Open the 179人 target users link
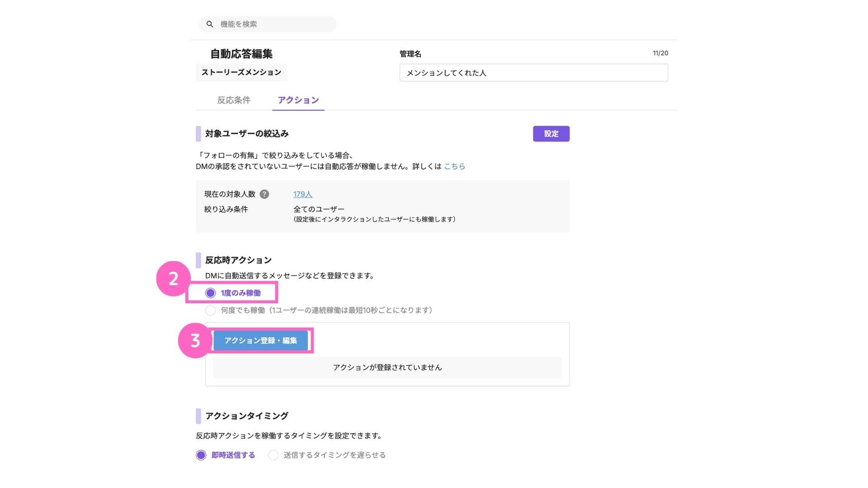The height and width of the screenshot is (488, 868). [302, 194]
